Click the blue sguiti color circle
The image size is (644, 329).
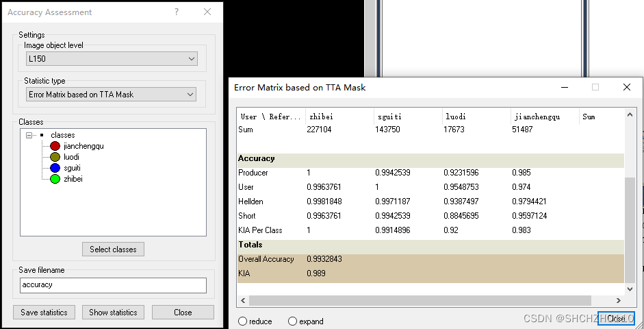tap(55, 168)
